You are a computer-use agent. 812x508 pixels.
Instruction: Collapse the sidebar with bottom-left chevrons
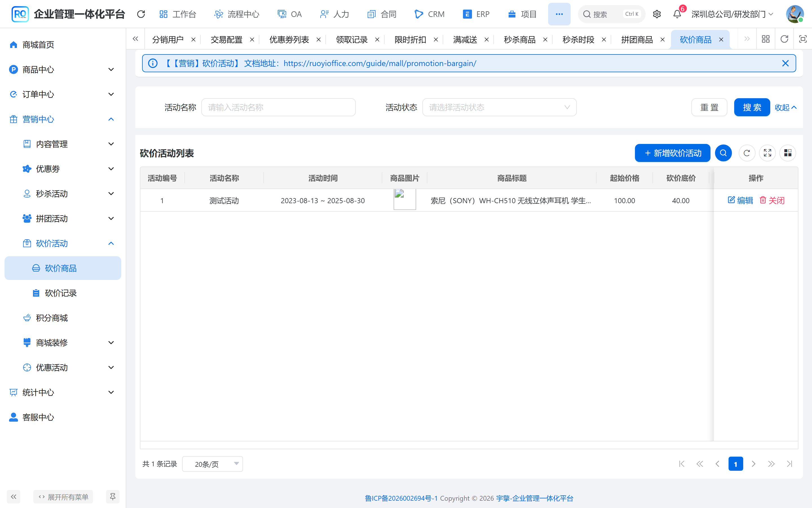[x=14, y=497]
